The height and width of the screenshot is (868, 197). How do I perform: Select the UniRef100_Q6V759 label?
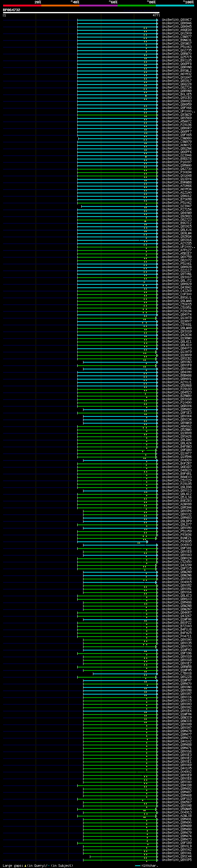[176, 257]
